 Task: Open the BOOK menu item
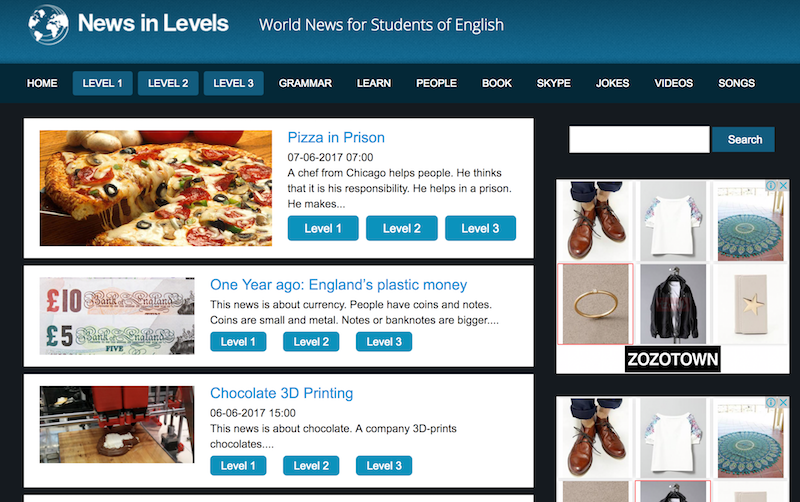coord(496,83)
